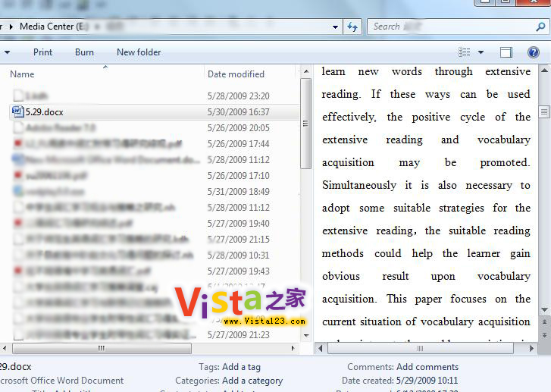Sort files by Date modified column

pyautogui.click(x=236, y=74)
